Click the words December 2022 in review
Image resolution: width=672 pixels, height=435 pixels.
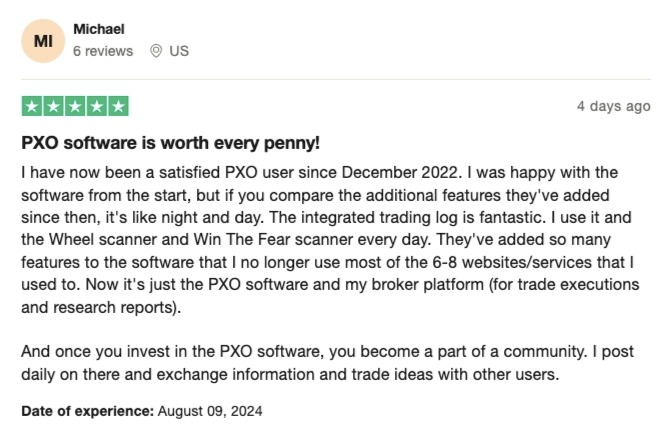tap(399, 172)
